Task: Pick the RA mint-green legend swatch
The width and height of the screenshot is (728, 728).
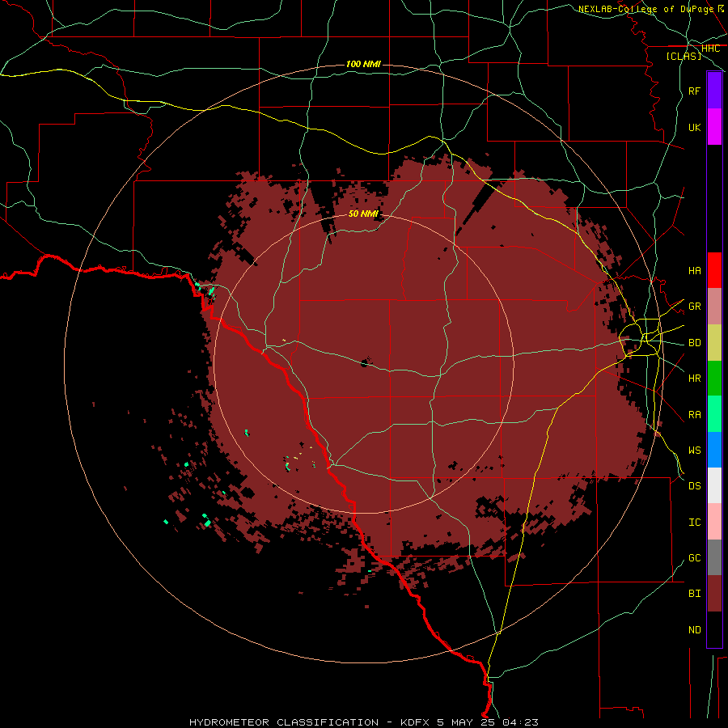Action: tap(714, 414)
